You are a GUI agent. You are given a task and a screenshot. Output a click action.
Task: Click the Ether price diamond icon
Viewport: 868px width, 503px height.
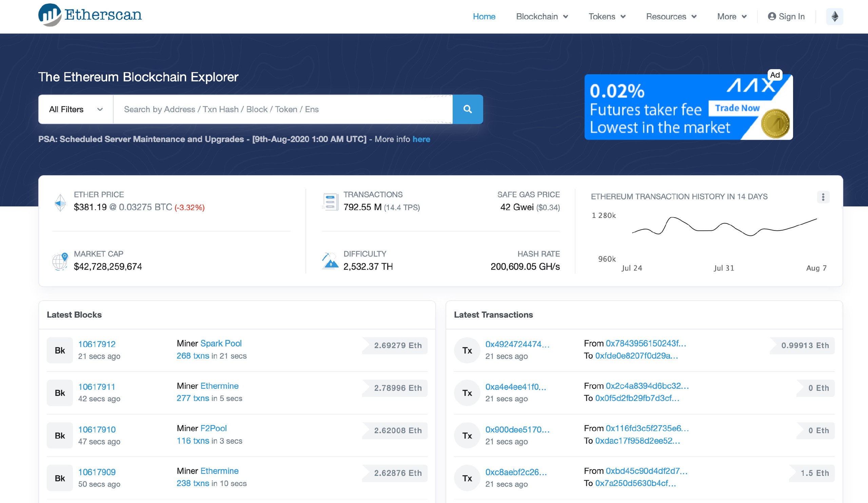pyautogui.click(x=60, y=202)
